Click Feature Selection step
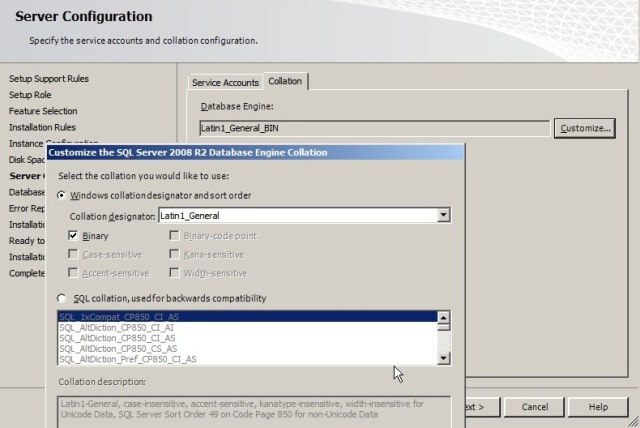 point(43,111)
